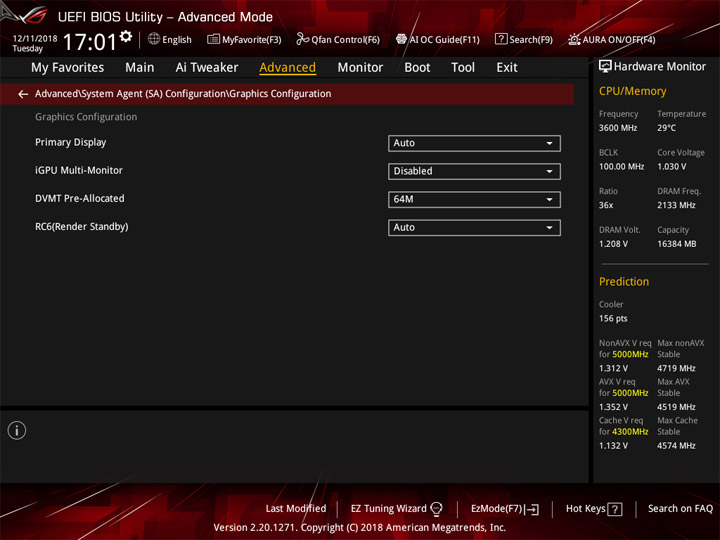Click the breadcrumb path text
720x540 pixels.
[x=183, y=94]
